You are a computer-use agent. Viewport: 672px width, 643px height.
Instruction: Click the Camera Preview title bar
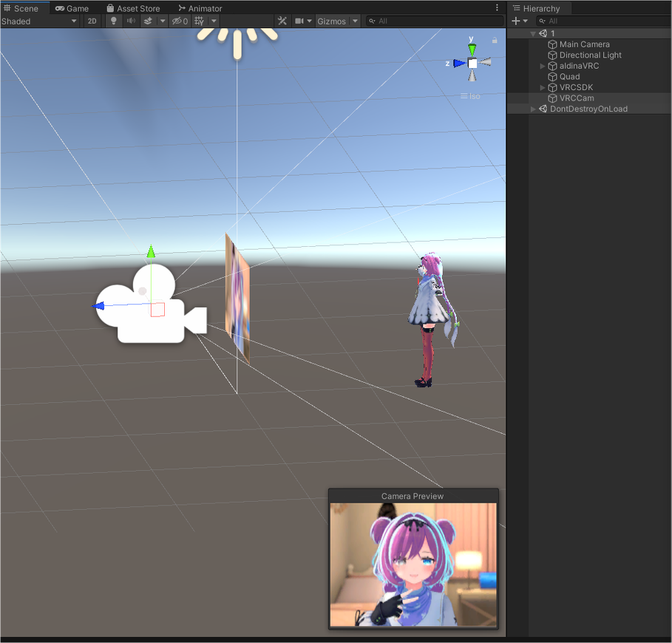click(x=413, y=496)
